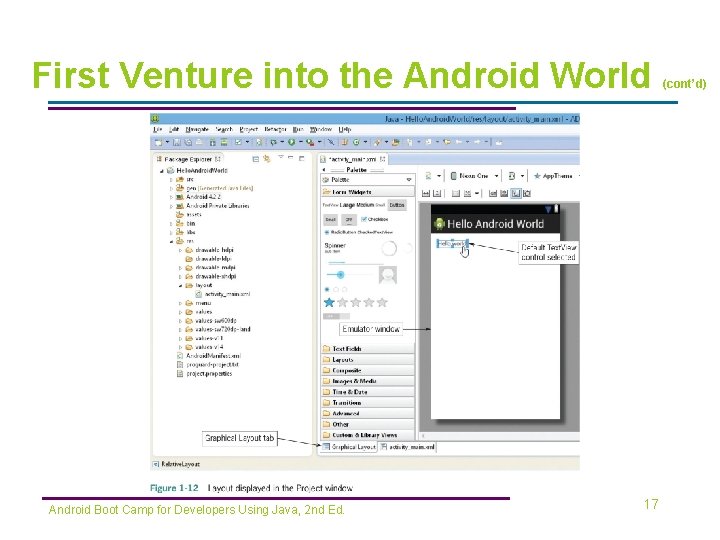Switch to the Graphical Layout tab
The width and height of the screenshot is (720, 540).
pos(349,447)
